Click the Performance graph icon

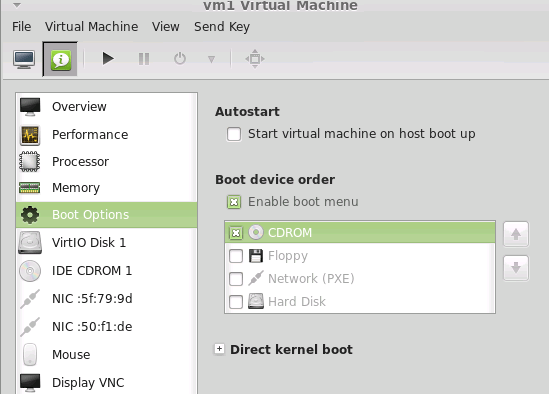point(30,135)
